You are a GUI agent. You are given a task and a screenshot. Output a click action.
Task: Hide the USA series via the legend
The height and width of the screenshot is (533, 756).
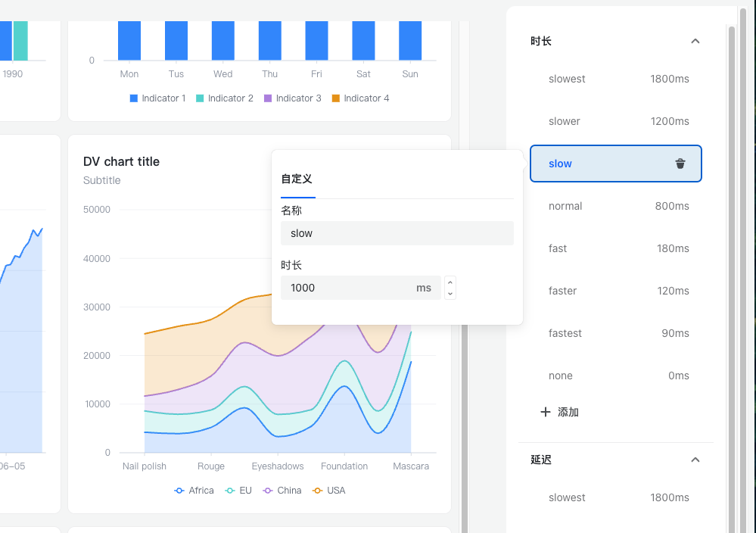tap(329, 491)
